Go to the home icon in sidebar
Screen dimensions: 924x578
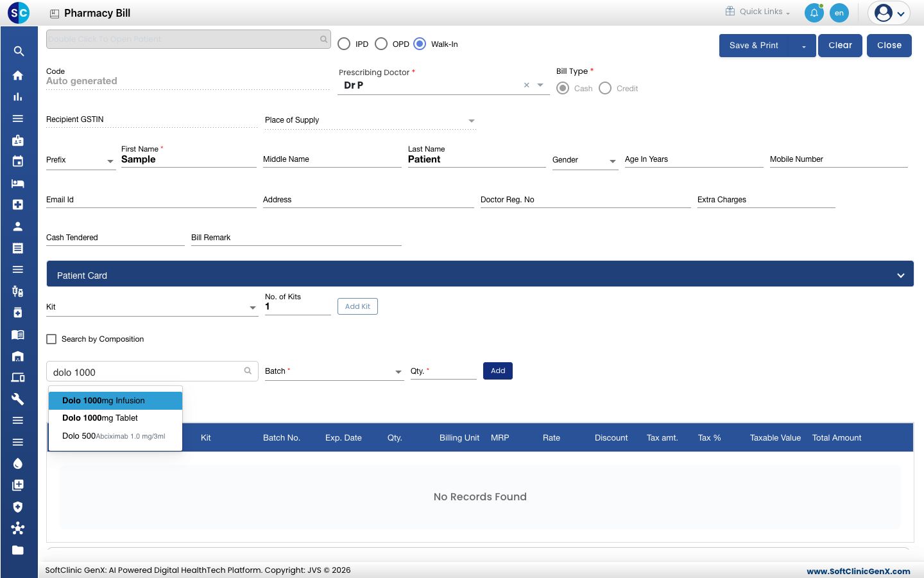click(18, 75)
